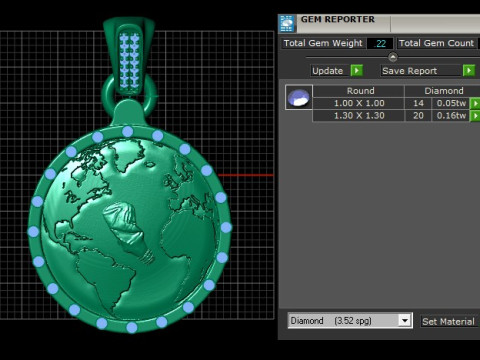480x360 pixels.
Task: Click the Total Gem Count label
Action: click(x=436, y=43)
